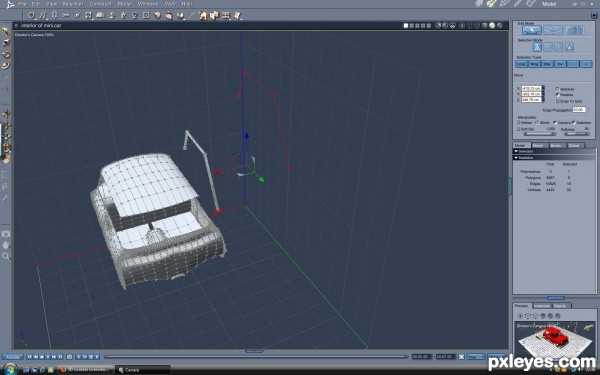This screenshot has height=375, width=600.
Task: Click the animation timeline scrubber bar
Action: 256,357
